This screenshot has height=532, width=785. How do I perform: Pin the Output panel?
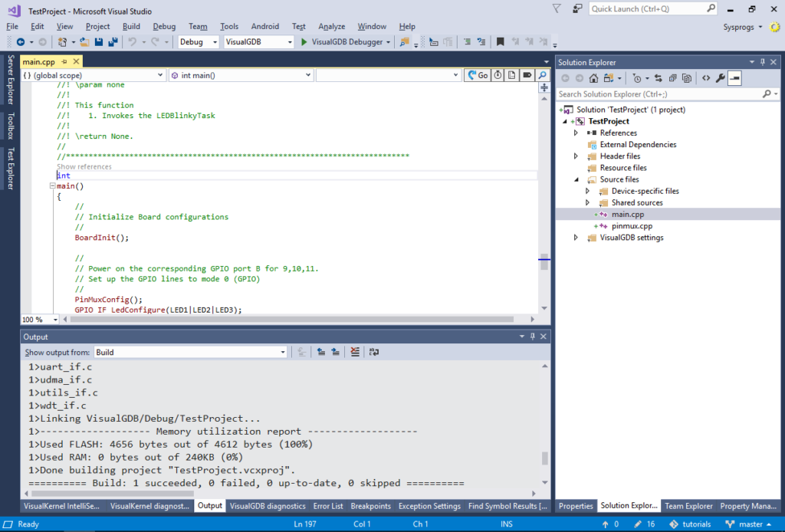click(x=534, y=336)
